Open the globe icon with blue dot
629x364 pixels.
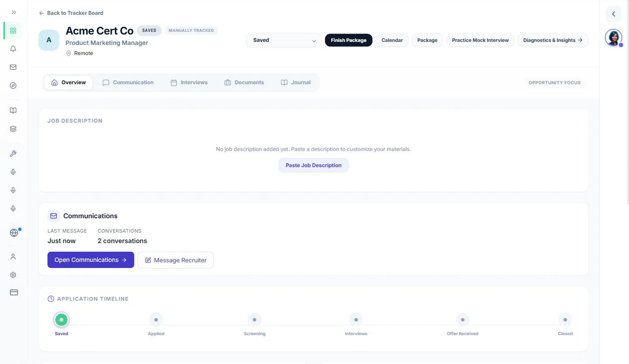click(x=14, y=233)
